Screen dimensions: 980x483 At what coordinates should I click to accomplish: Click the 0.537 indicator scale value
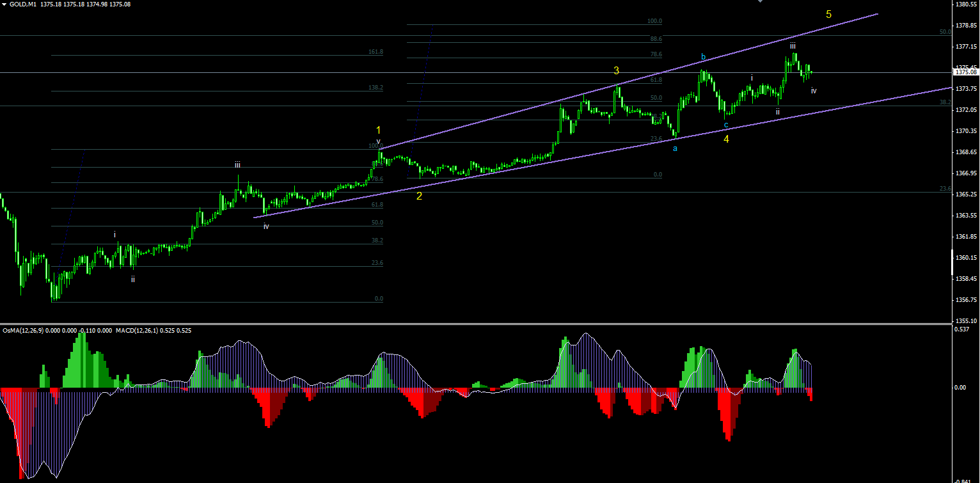[961, 330]
